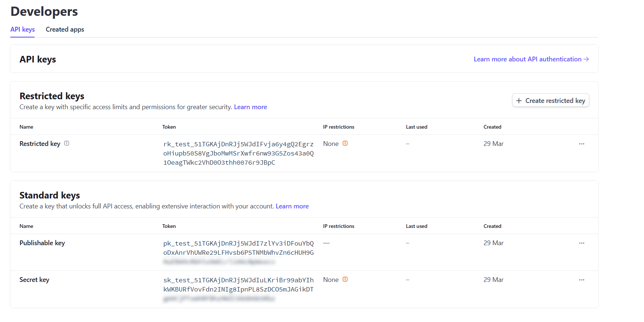Click the Secret key name
Screen dimensions: 644x322
pos(34,280)
